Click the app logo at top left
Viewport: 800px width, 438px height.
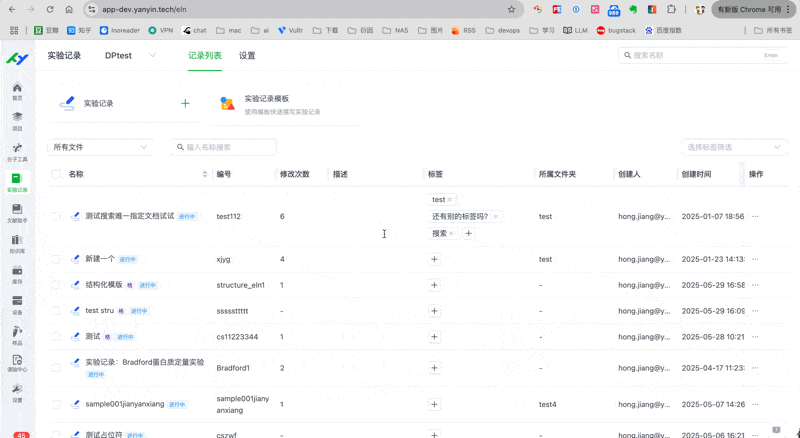point(17,58)
